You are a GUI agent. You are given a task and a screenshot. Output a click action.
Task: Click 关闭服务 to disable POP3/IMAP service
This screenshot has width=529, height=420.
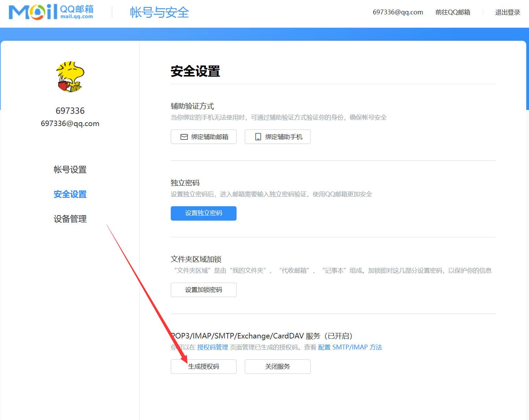point(278,367)
